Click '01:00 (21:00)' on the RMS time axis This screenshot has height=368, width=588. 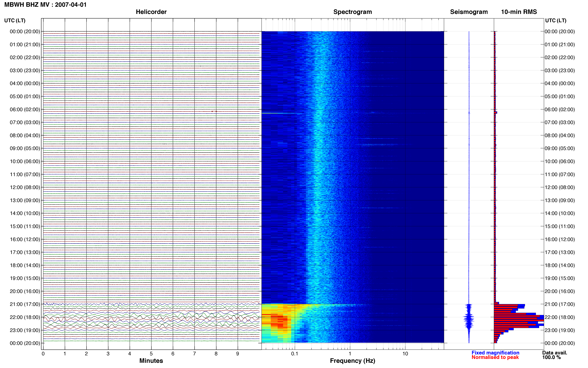[560, 45]
